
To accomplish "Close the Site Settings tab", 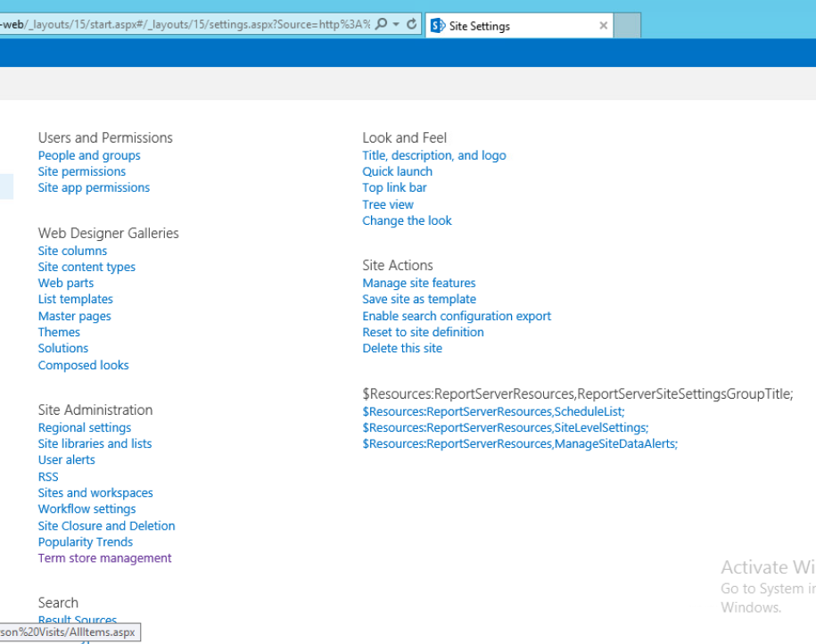I will pos(603,24).
